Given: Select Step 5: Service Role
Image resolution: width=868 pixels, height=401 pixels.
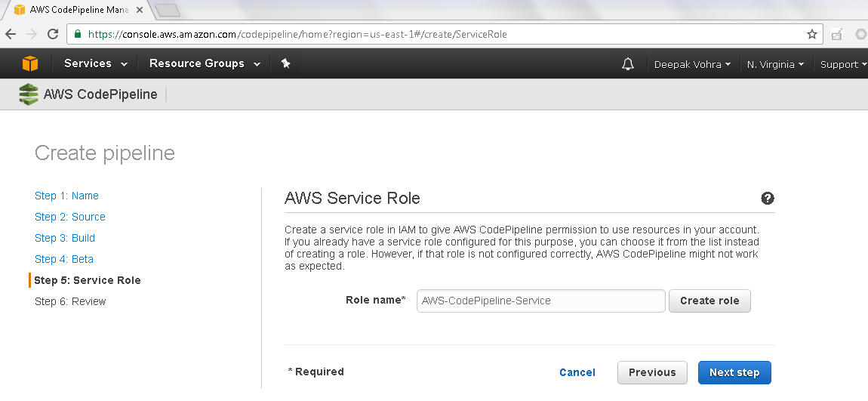Looking at the screenshot, I should click(88, 280).
